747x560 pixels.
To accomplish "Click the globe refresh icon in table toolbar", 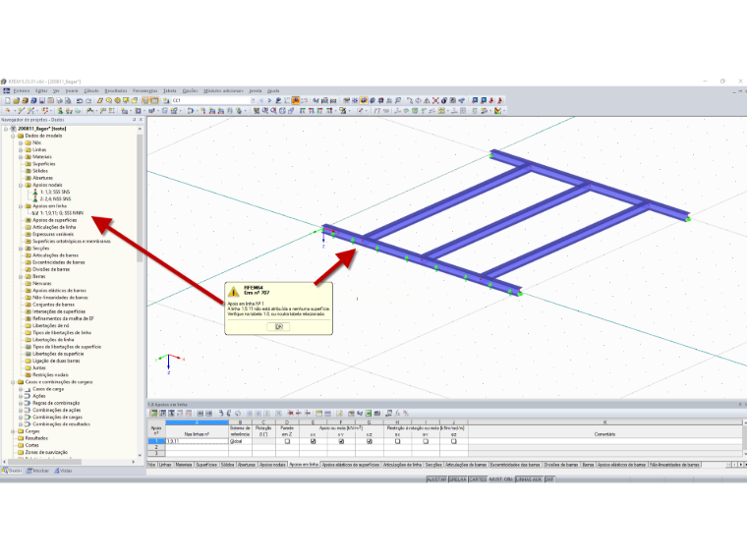I will (238, 414).
